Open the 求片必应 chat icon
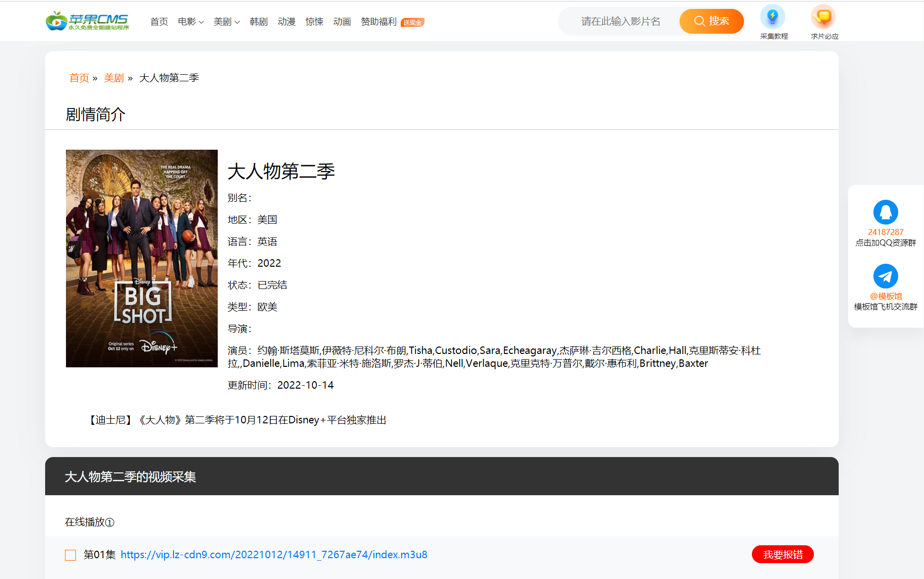This screenshot has width=924, height=579. point(823,17)
